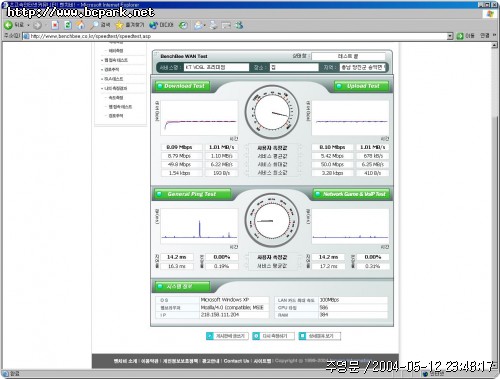Click the upload speed graph
Image resolution: width=500 pixels, height=379 pixels.
(x=350, y=118)
